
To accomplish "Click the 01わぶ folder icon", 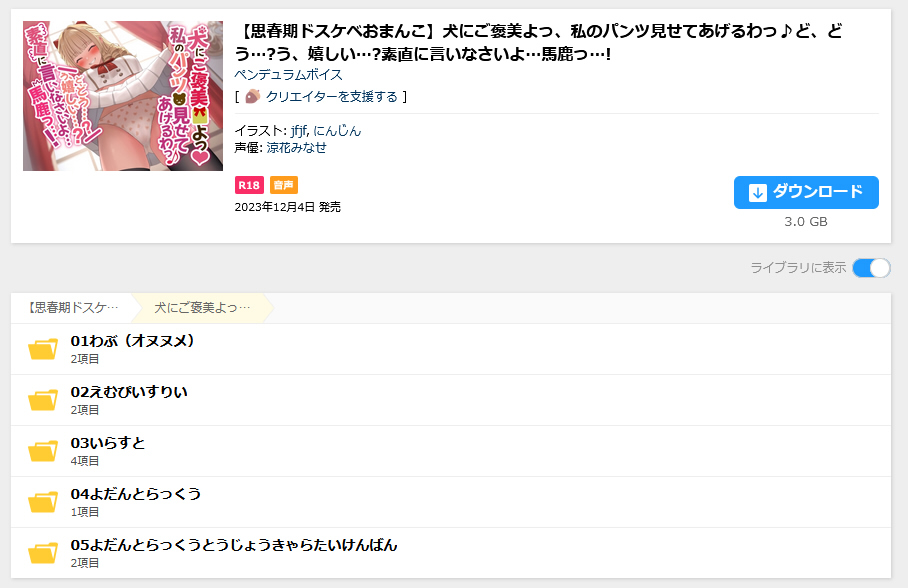I will (x=43, y=349).
